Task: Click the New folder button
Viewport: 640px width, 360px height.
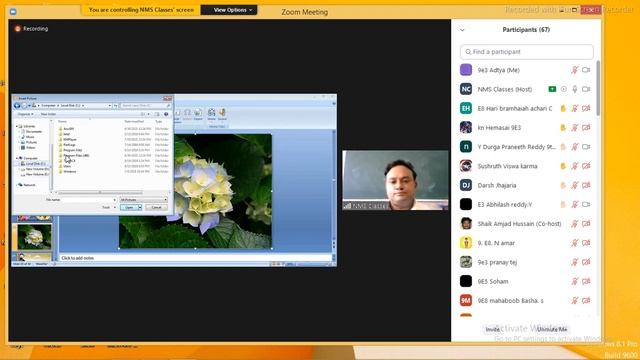Action: click(48, 114)
